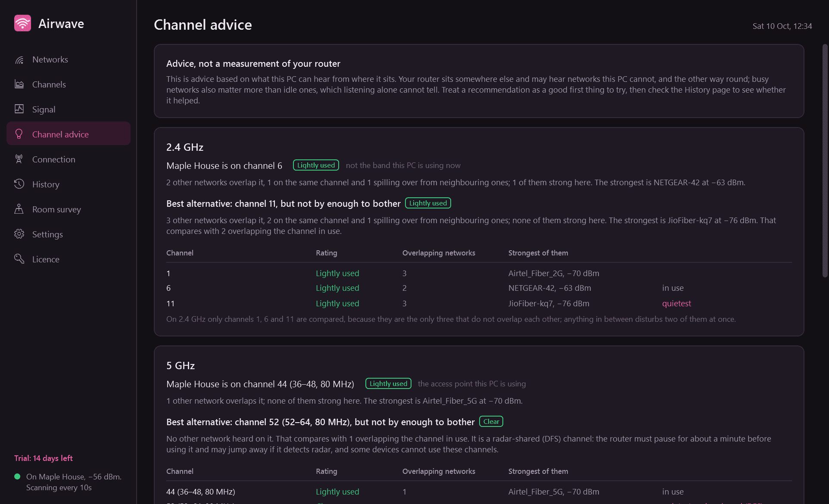Click 'JioFiber-kq7, −76 dBm' table cell

549,304
